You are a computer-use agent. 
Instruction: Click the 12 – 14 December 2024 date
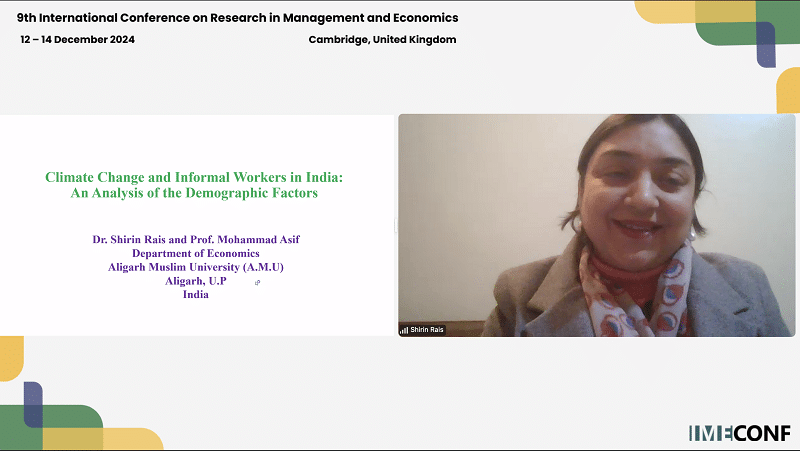click(x=77, y=39)
